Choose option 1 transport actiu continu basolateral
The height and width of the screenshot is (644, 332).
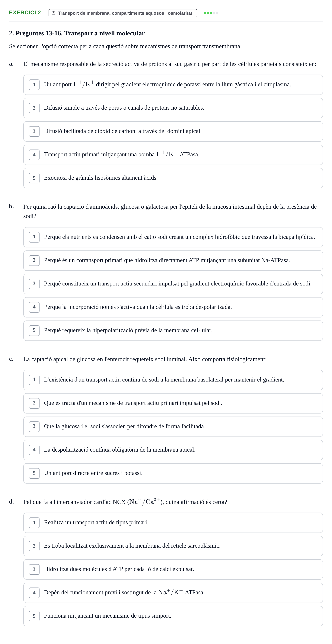coord(173,380)
